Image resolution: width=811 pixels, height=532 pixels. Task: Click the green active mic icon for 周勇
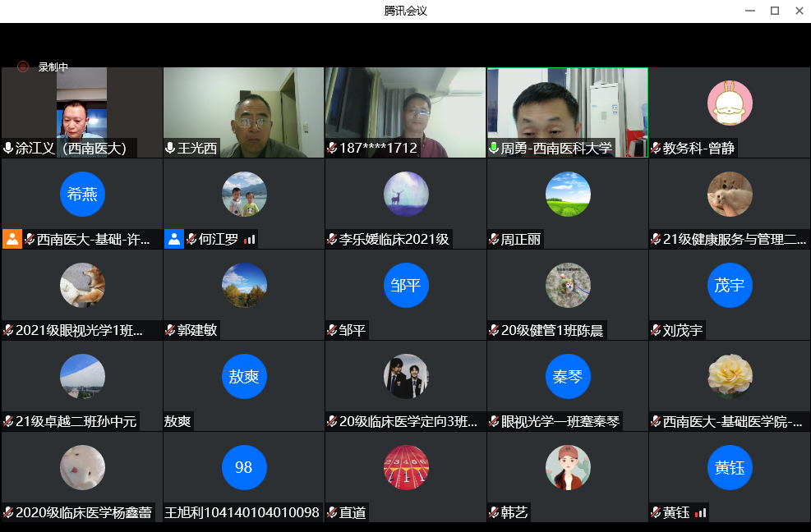point(494,149)
